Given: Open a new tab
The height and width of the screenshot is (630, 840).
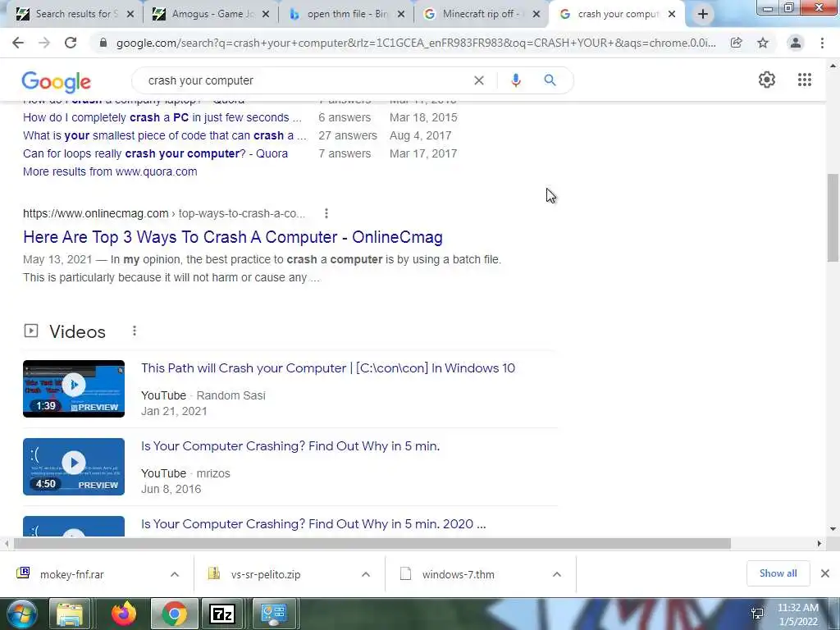Looking at the screenshot, I should coord(703,15).
